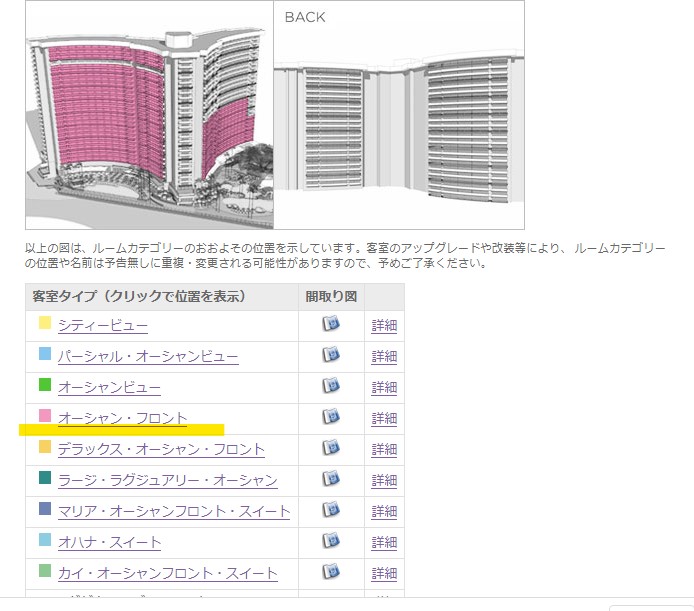Image resolution: width=694 pixels, height=611 pixels.
Task: Click sky blue swatch beside オハナ・スイート
Action: (x=45, y=540)
